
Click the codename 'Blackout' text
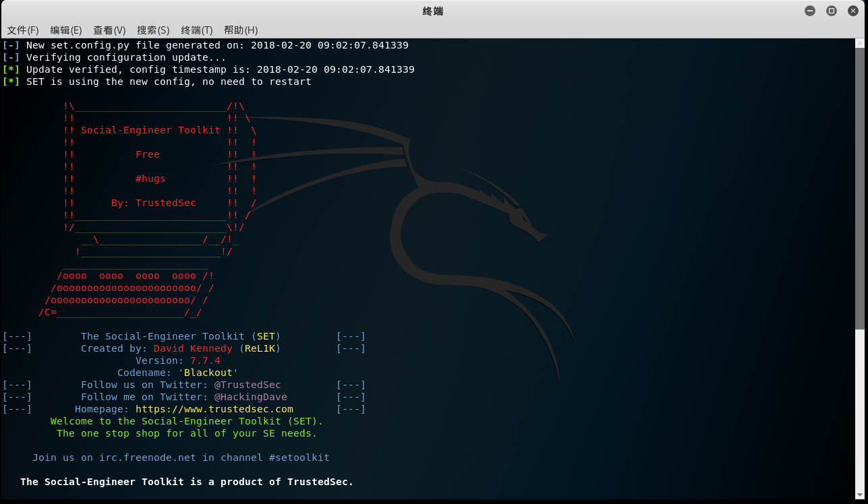pos(208,373)
